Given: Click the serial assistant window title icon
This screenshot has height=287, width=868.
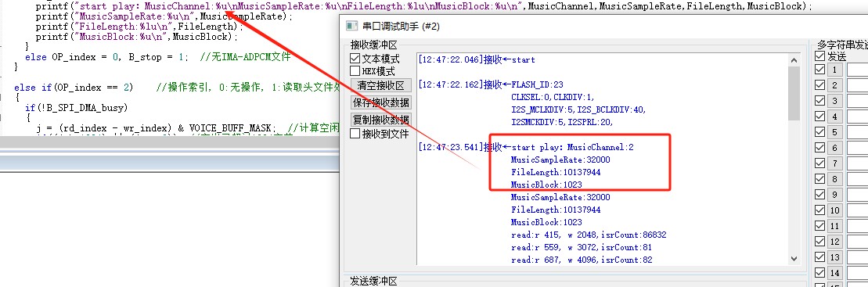Looking at the screenshot, I should (351, 26).
